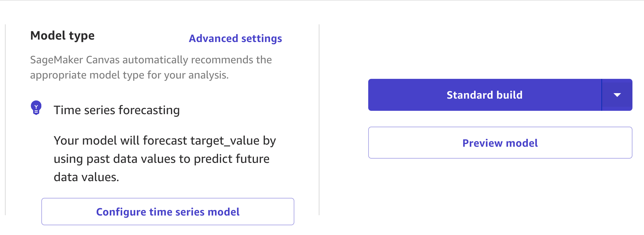Click the SageMaker Canvas recommendation description

151,60
